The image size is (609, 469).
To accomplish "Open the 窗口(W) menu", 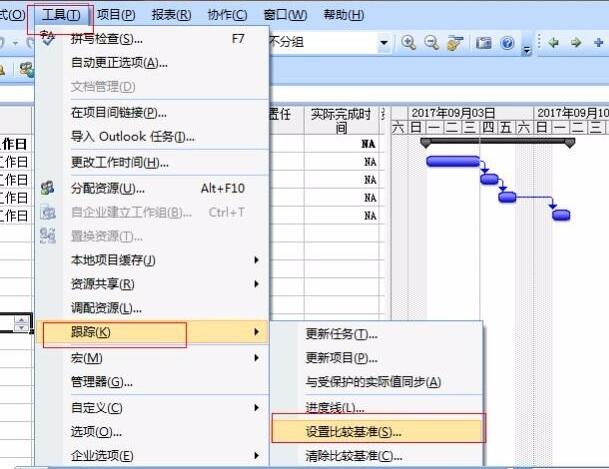I will 285,15.
